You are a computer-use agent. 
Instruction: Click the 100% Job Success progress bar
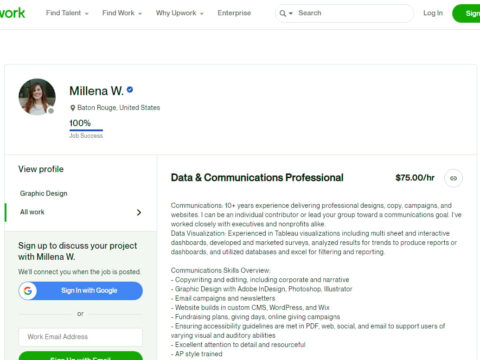tap(86, 130)
